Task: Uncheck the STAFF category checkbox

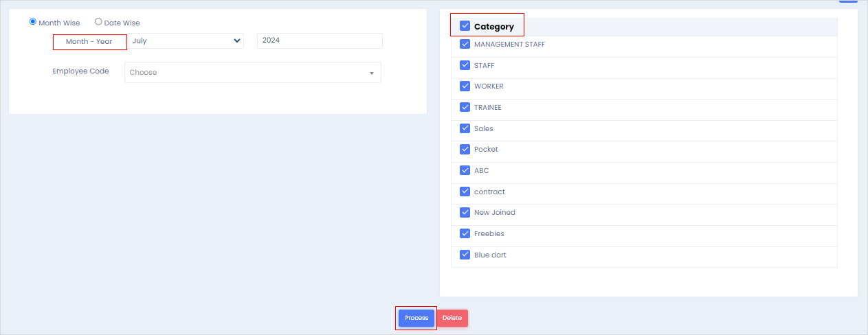Action: click(465, 66)
